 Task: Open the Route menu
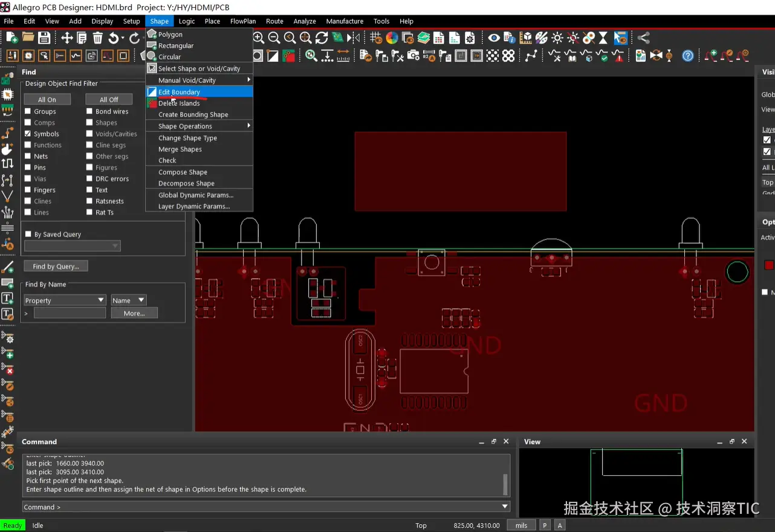(274, 21)
